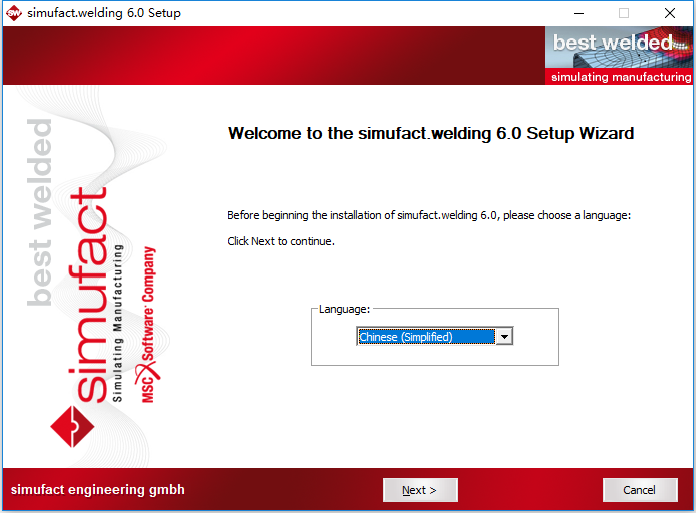Cancel the simufact.welding setup

coord(640,490)
